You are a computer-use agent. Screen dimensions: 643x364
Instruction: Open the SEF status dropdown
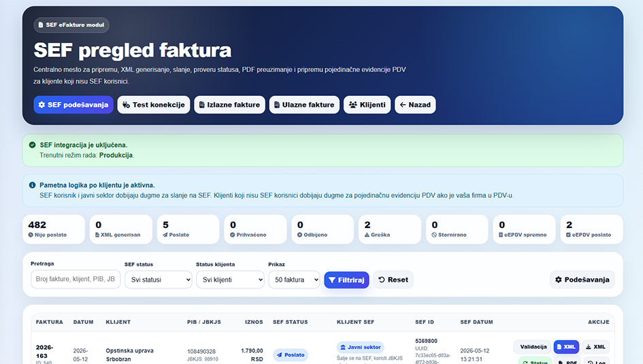tap(159, 280)
